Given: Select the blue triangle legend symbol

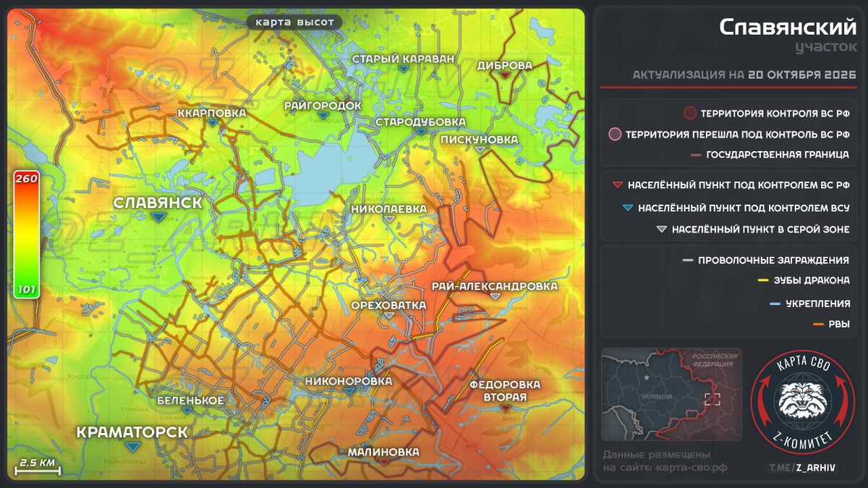Looking at the screenshot, I should [628, 208].
